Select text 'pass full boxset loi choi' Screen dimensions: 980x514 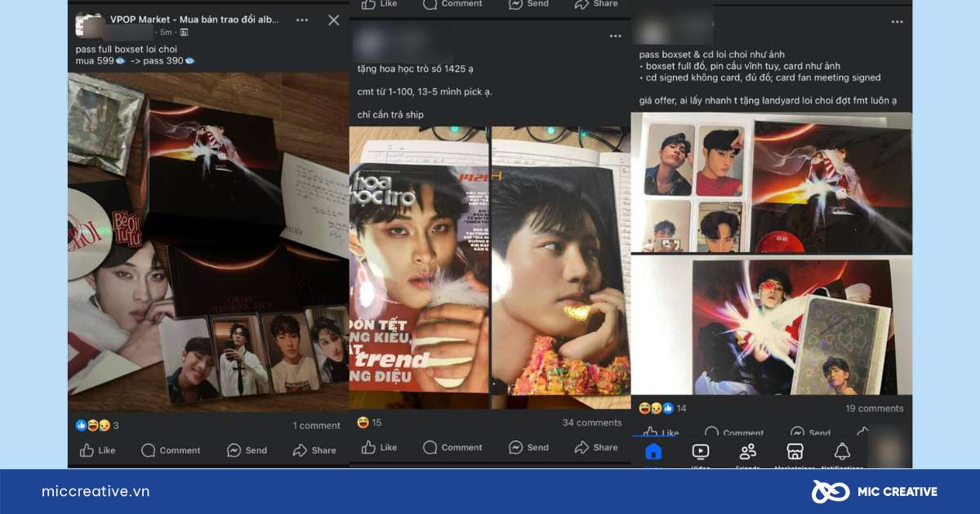[x=126, y=49]
